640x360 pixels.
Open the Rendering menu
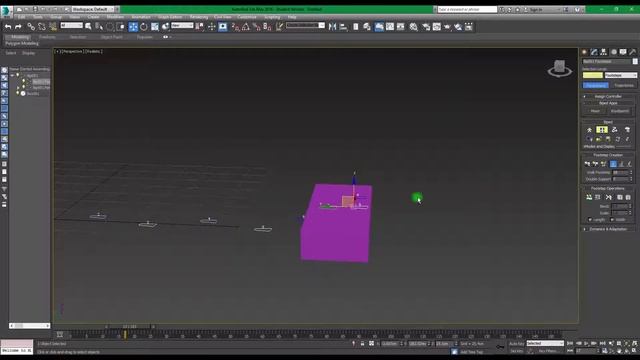[199, 17]
